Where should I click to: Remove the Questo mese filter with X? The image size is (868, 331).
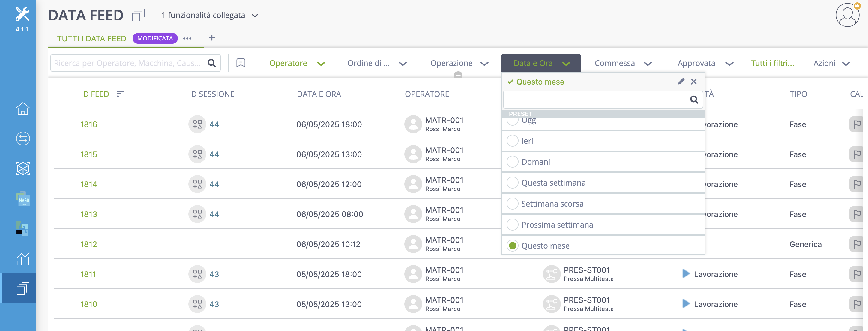(x=693, y=82)
